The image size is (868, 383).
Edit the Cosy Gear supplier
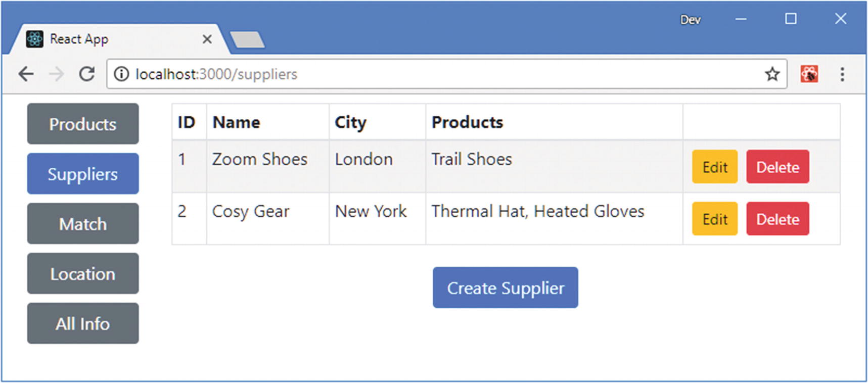click(714, 219)
